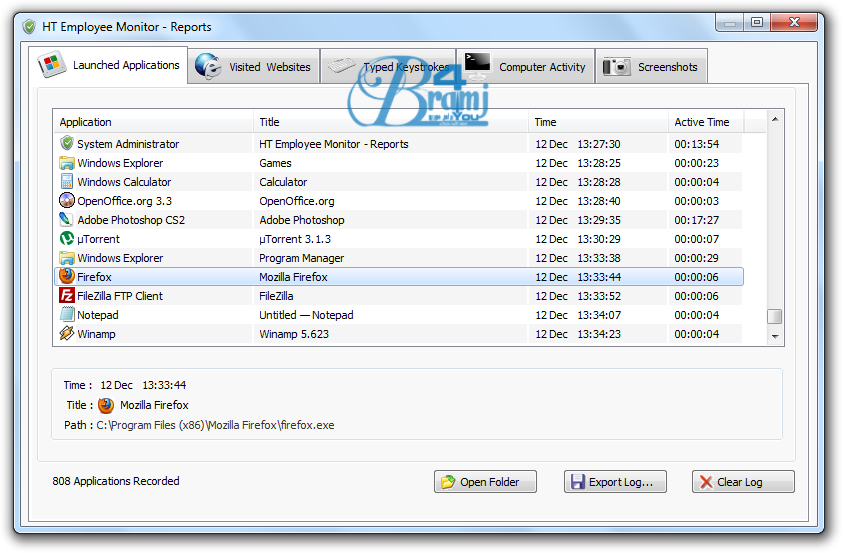The image size is (843, 553).
Task: Switch to the Visited Websites tab
Action: click(x=254, y=67)
